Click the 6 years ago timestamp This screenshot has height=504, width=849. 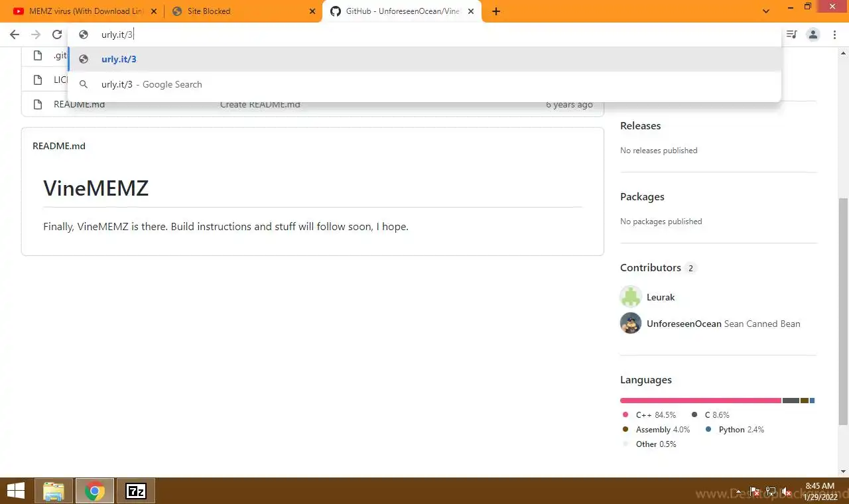tap(569, 104)
